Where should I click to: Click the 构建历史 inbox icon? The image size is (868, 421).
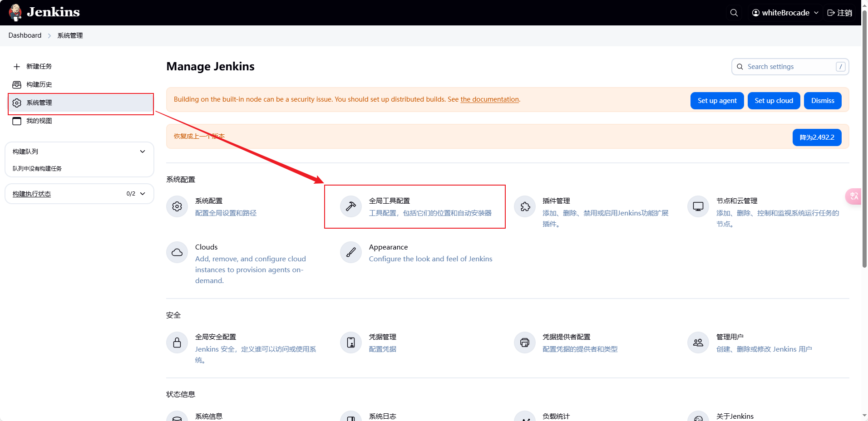point(17,85)
